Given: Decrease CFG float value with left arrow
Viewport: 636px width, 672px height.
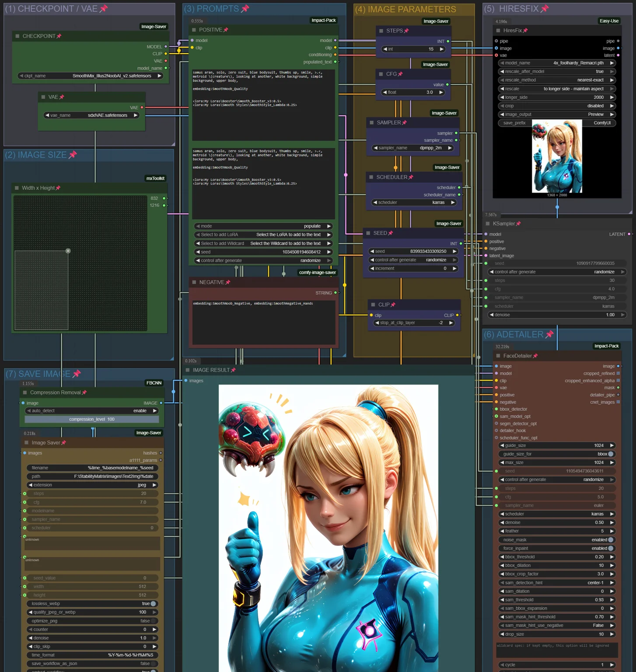Looking at the screenshot, I should pos(384,92).
